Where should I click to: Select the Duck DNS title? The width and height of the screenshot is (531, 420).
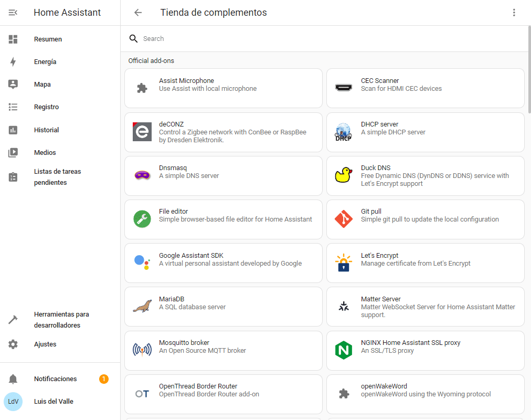376,168
